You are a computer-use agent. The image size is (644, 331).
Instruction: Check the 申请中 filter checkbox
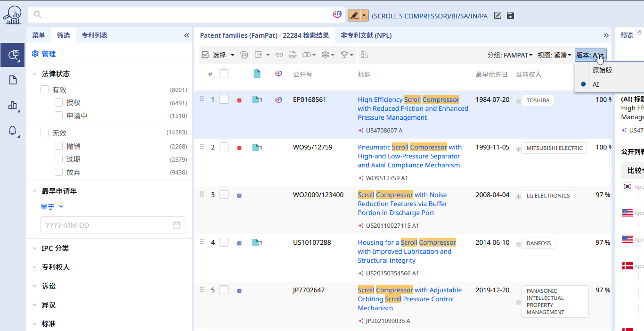point(59,116)
